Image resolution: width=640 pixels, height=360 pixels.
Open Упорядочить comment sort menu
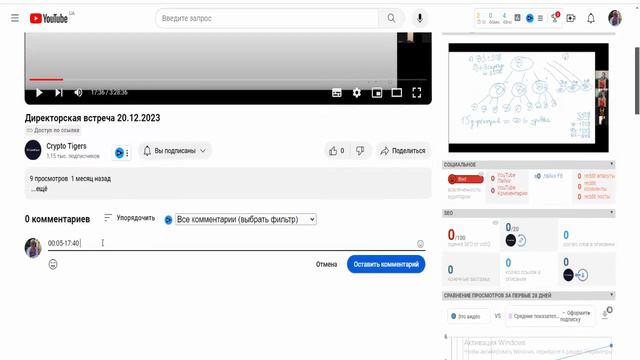click(x=129, y=218)
